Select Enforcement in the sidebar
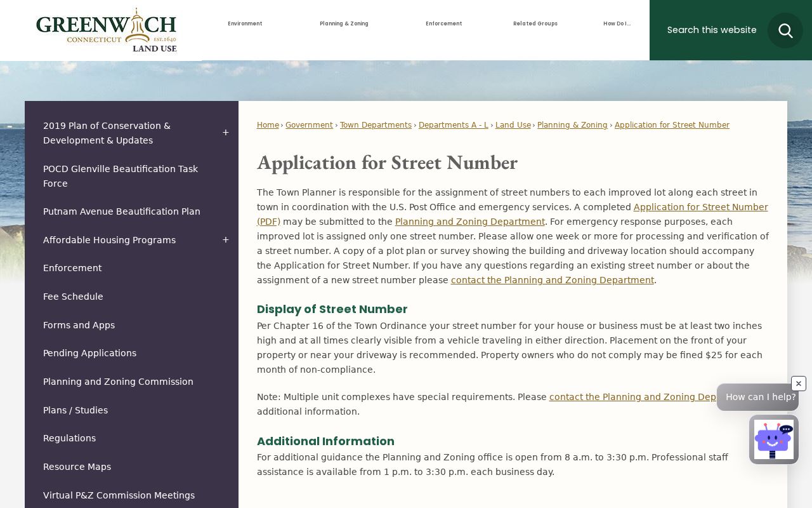The image size is (812, 508). pyautogui.click(x=72, y=268)
